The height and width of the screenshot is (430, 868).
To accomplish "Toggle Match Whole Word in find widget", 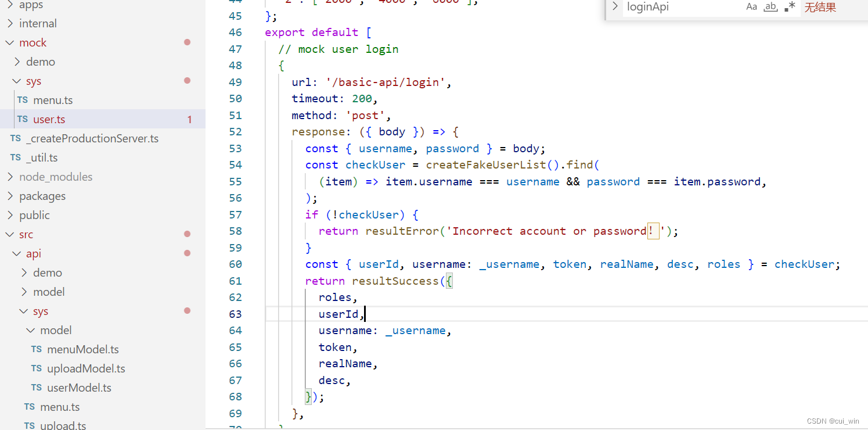I will click(x=770, y=7).
